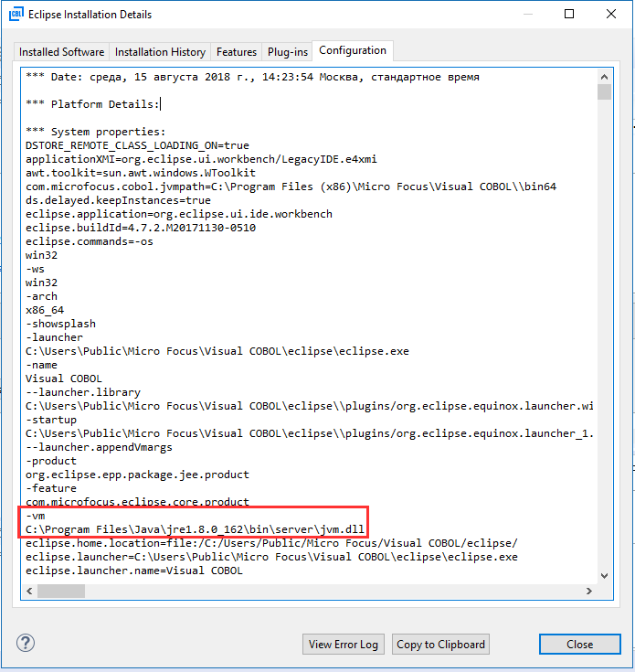Click the '-ws' line
The width and height of the screenshot is (635, 672).
[x=35, y=269]
